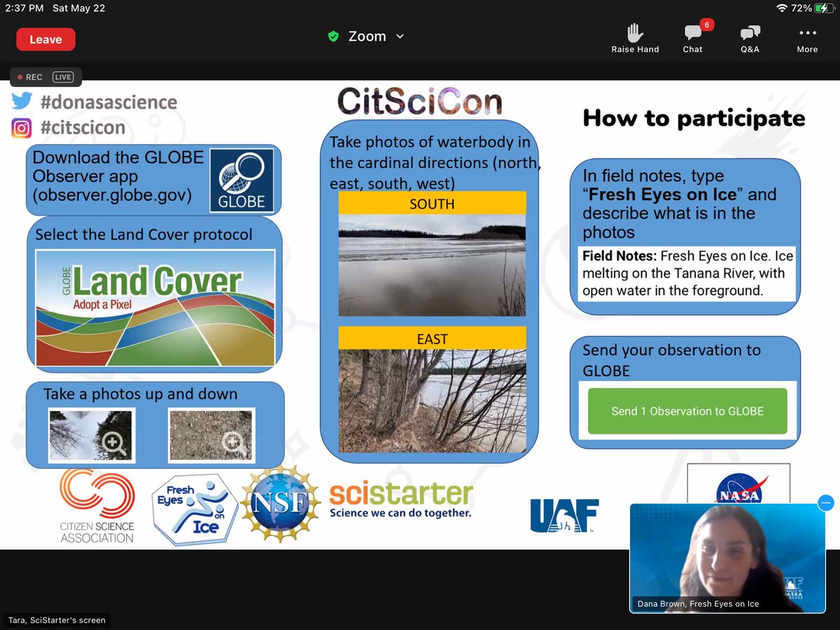Open the Zoom meeting info dropdown
Viewport: 840px width, 630px height.
(x=400, y=36)
